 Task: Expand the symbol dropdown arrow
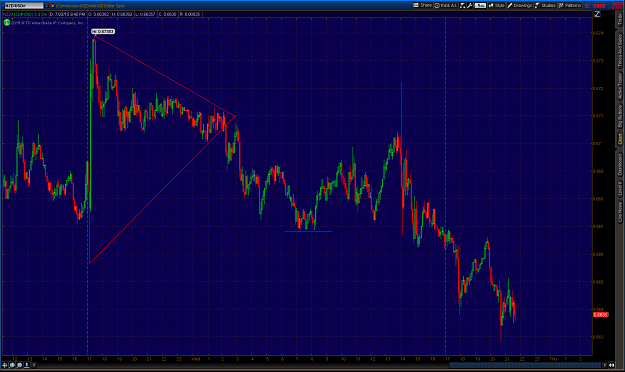pyautogui.click(x=46, y=6)
